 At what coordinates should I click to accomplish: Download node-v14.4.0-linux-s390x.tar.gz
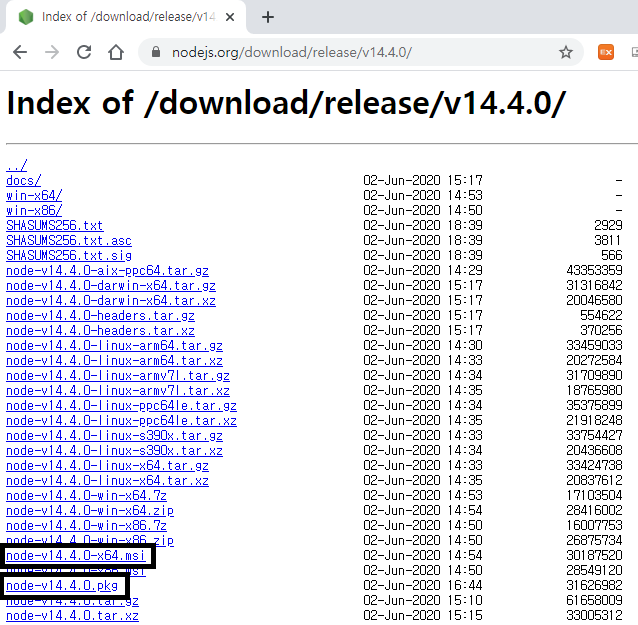click(114, 436)
